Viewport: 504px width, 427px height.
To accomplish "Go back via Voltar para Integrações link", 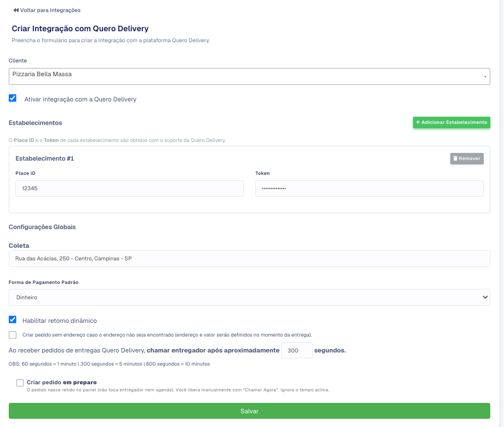I will click(x=47, y=10).
